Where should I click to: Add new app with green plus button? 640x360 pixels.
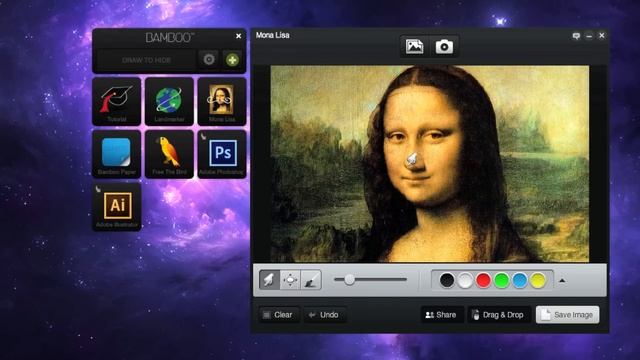click(232, 60)
